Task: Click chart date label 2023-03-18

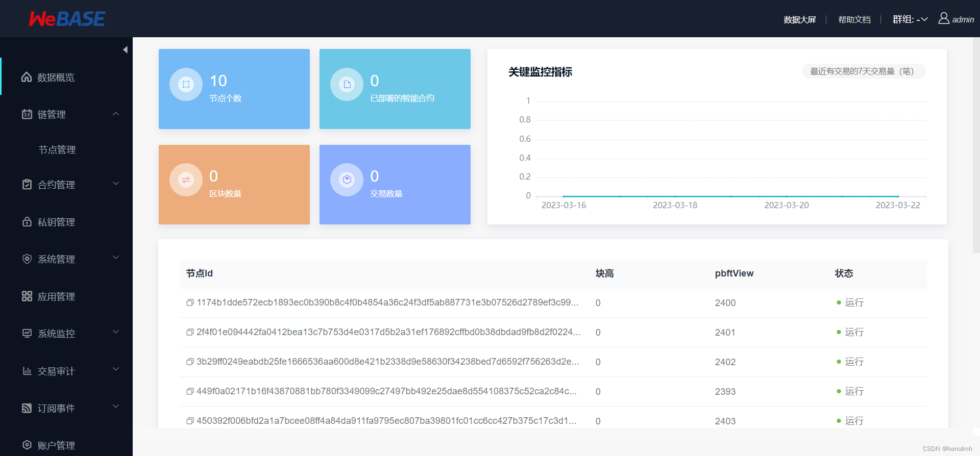Action: (675, 205)
